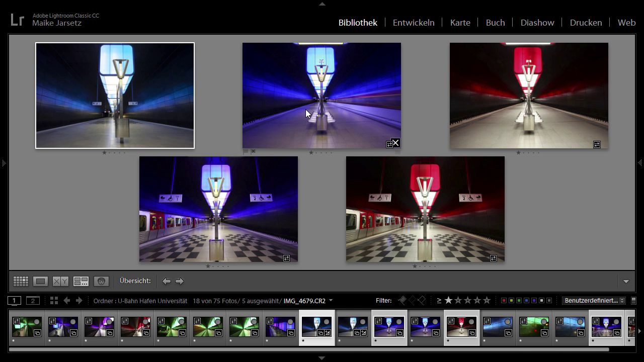Toggle purple color label filter

click(534, 301)
